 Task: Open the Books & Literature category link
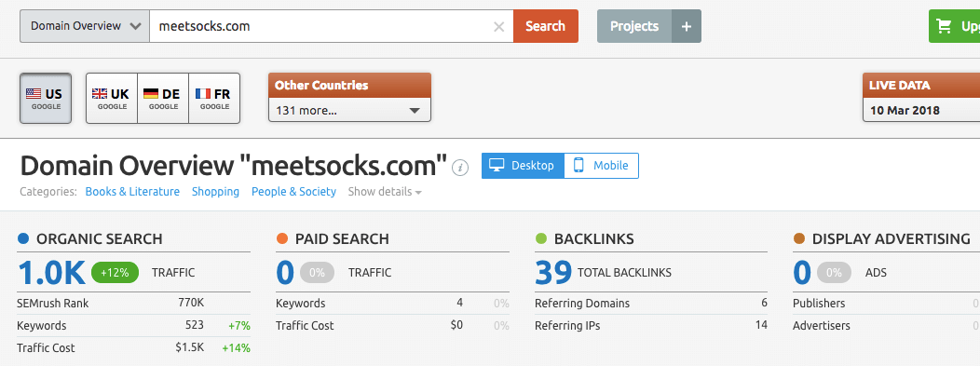click(x=132, y=192)
